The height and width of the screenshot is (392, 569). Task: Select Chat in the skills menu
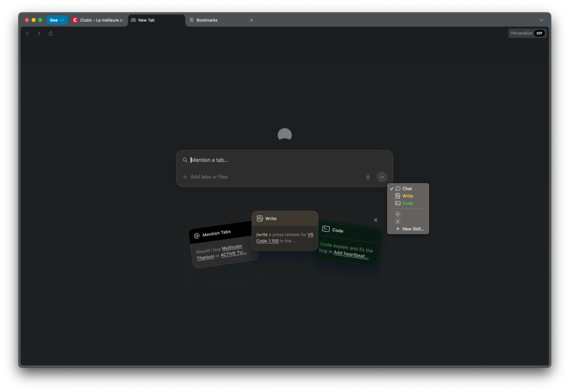408,189
